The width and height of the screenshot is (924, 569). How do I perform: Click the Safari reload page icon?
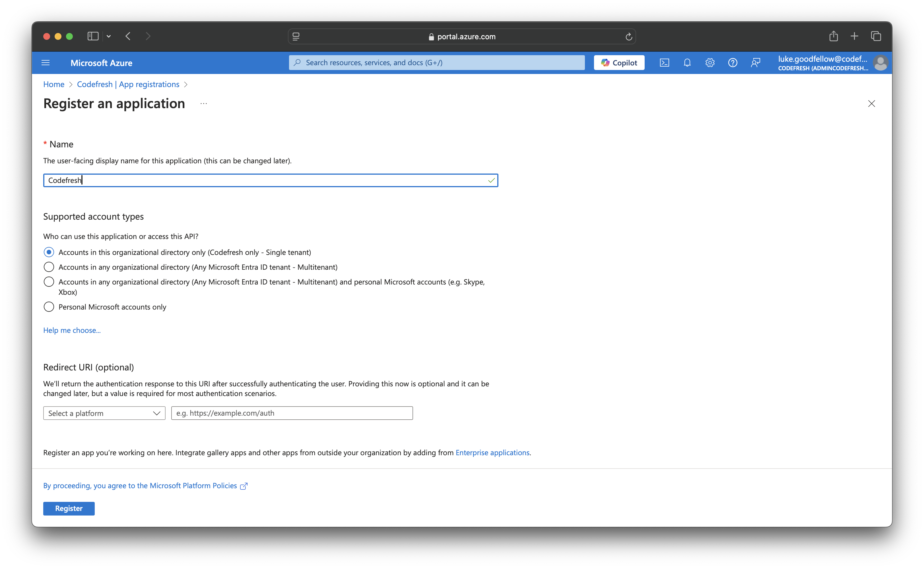[x=628, y=36]
